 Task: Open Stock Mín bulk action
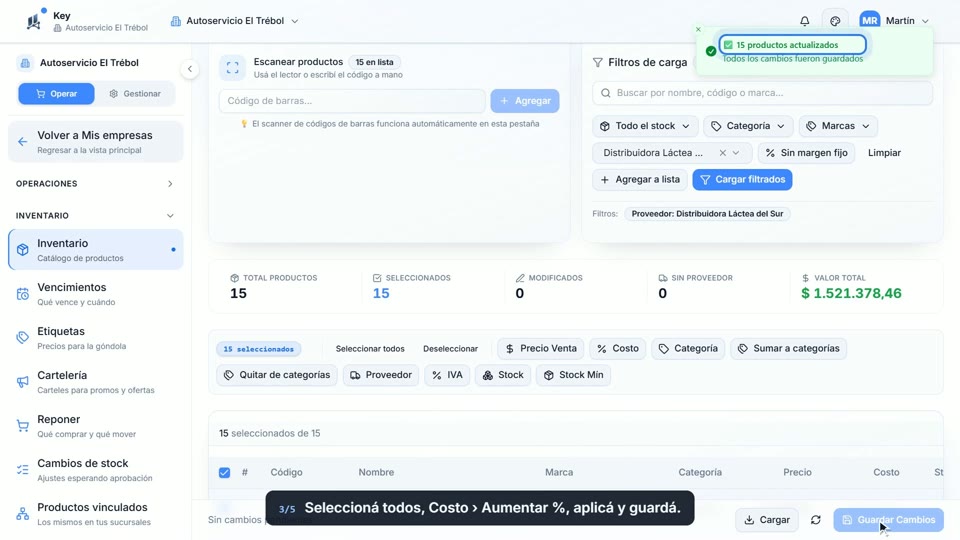pos(573,375)
